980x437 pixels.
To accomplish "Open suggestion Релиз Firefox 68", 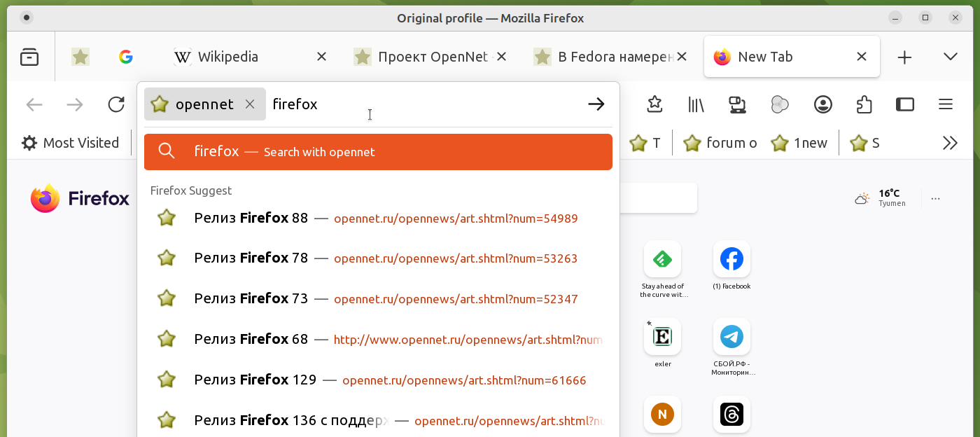I will 378,340.
